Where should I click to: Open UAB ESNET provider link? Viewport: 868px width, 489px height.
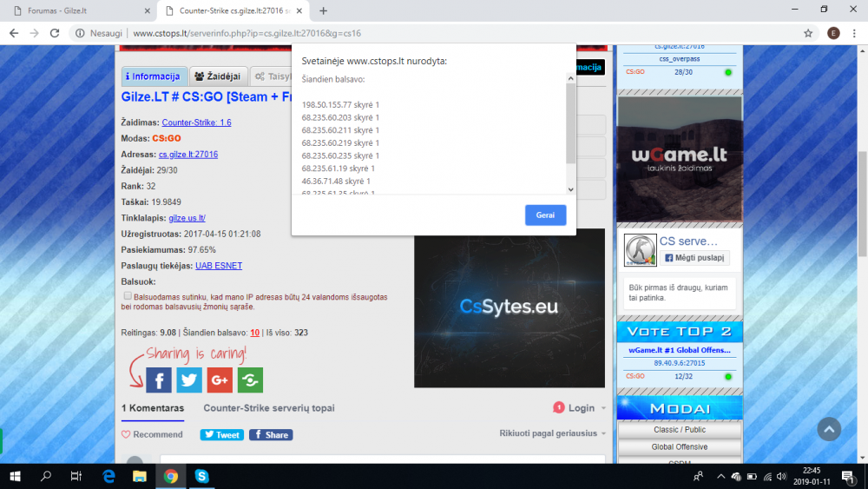click(219, 266)
